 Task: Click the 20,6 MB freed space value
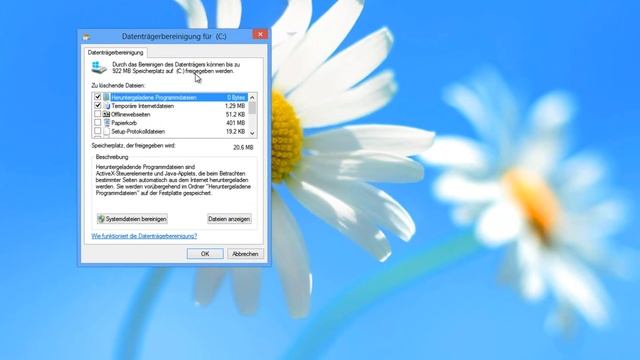point(243,147)
